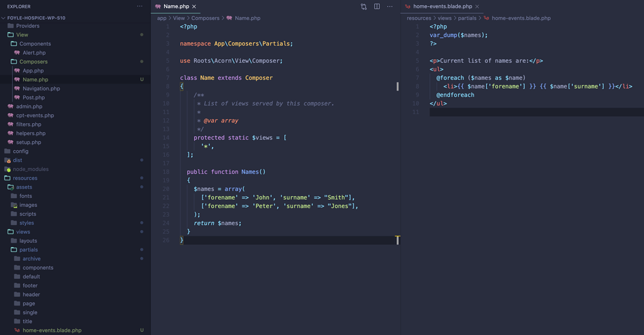Collapse the partials folder in views

pyautogui.click(x=28, y=250)
